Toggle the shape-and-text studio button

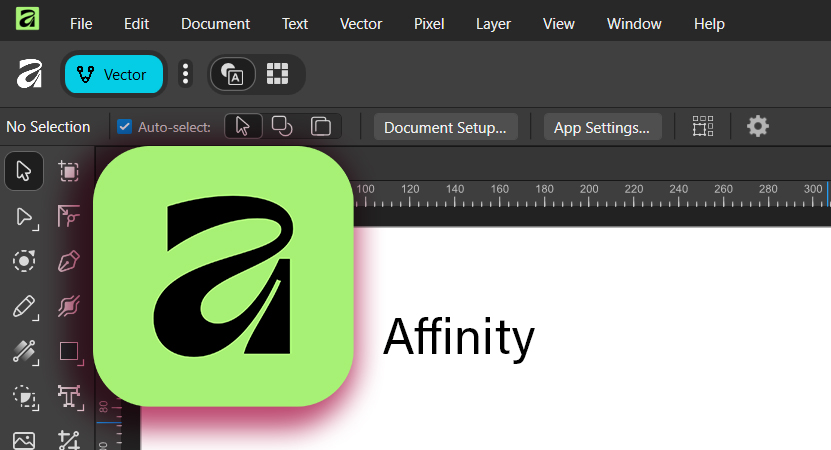[x=233, y=74]
